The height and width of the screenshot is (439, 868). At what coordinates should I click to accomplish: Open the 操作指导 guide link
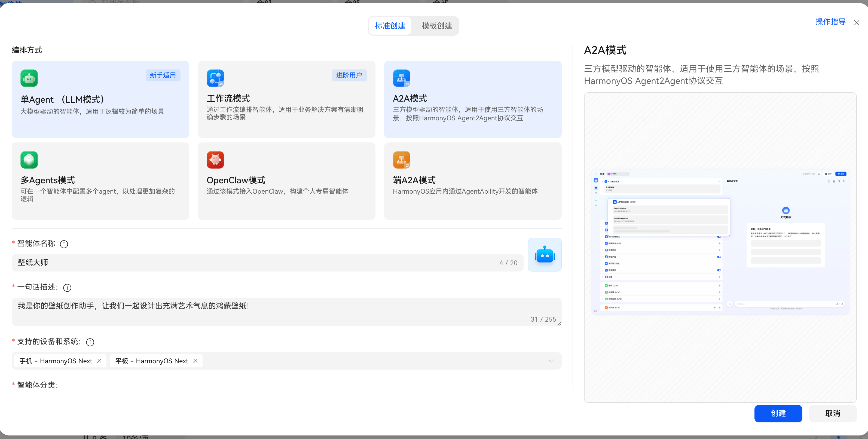tap(830, 22)
